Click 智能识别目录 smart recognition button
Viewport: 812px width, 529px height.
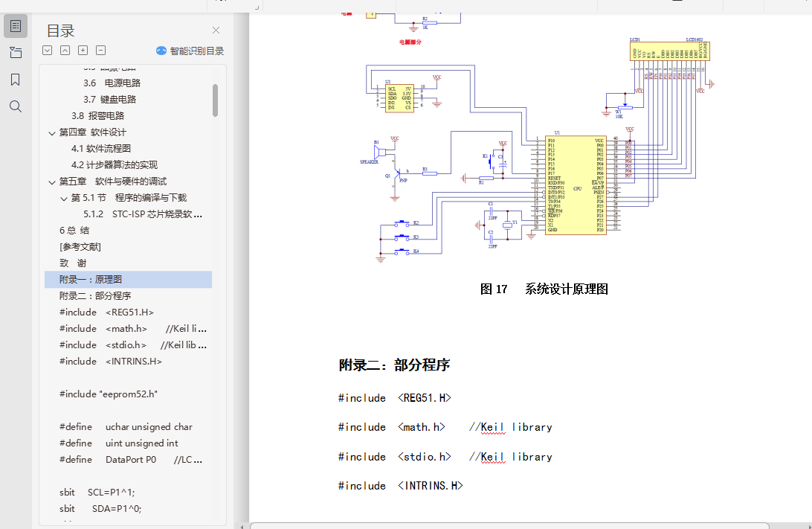pyautogui.click(x=190, y=51)
